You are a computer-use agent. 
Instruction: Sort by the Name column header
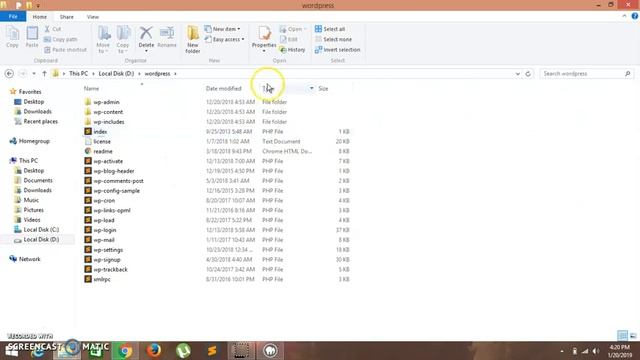coord(91,89)
